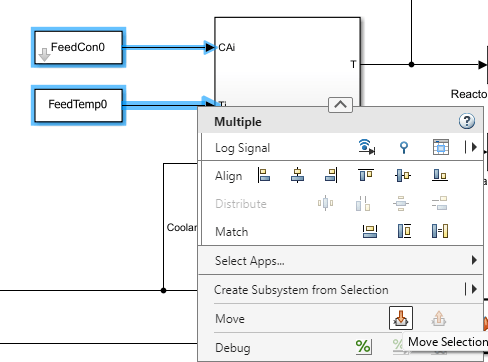Click the Log Signal menu entry
The image size is (488, 362).
(242, 148)
